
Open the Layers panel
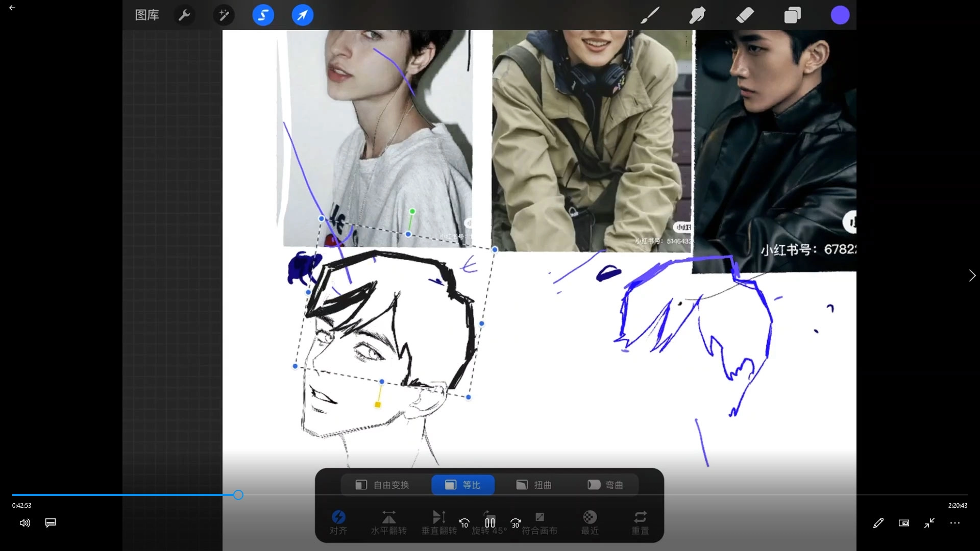792,15
